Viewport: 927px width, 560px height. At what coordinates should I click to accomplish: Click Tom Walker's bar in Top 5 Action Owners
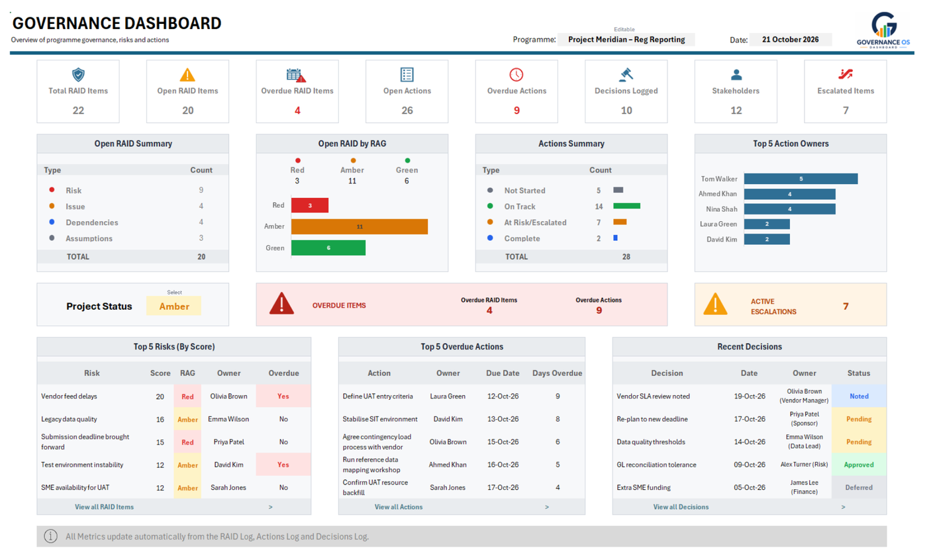(801, 179)
